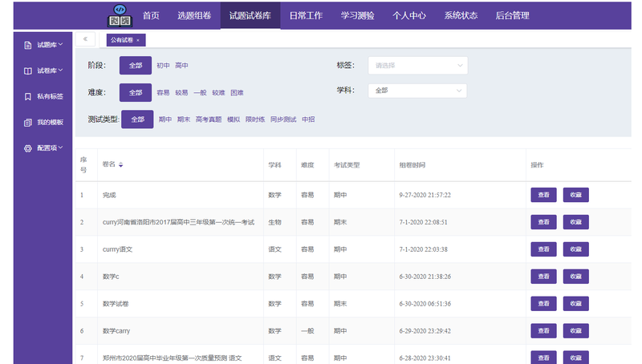Viewport: 642px width, 364px height.
Task: Open the 学科 dropdown
Action: click(x=417, y=91)
